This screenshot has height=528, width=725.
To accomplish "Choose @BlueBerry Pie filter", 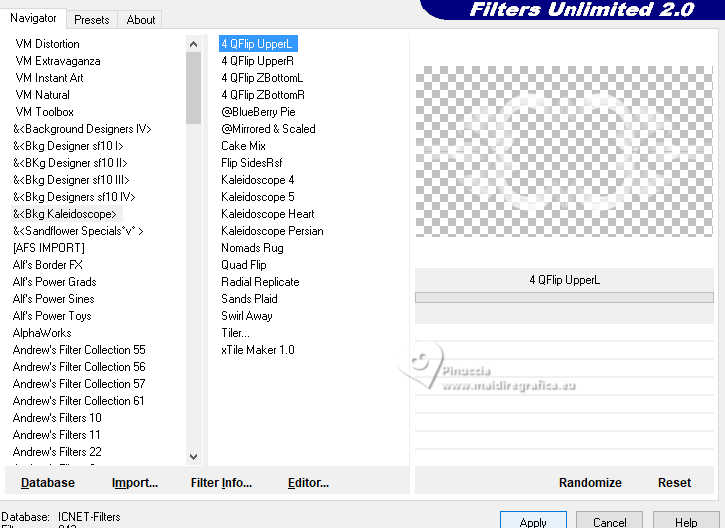I will click(x=258, y=112).
